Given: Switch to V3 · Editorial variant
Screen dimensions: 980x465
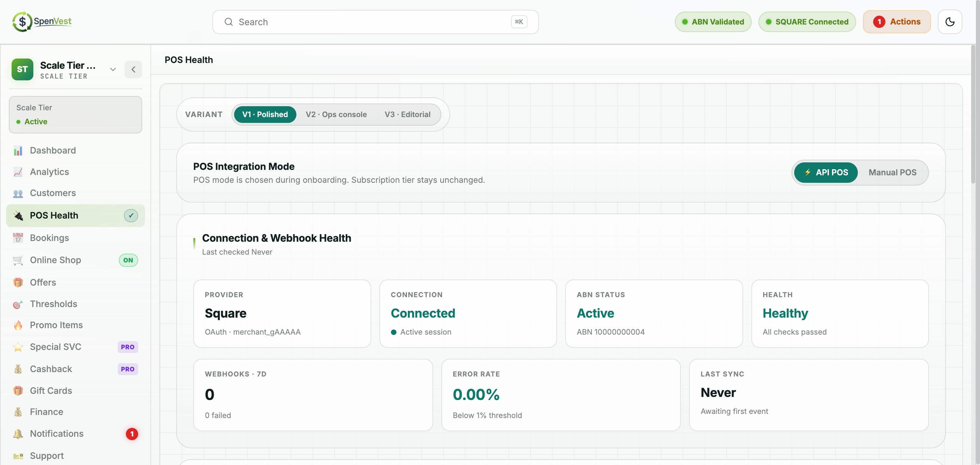Looking at the screenshot, I should [407, 114].
